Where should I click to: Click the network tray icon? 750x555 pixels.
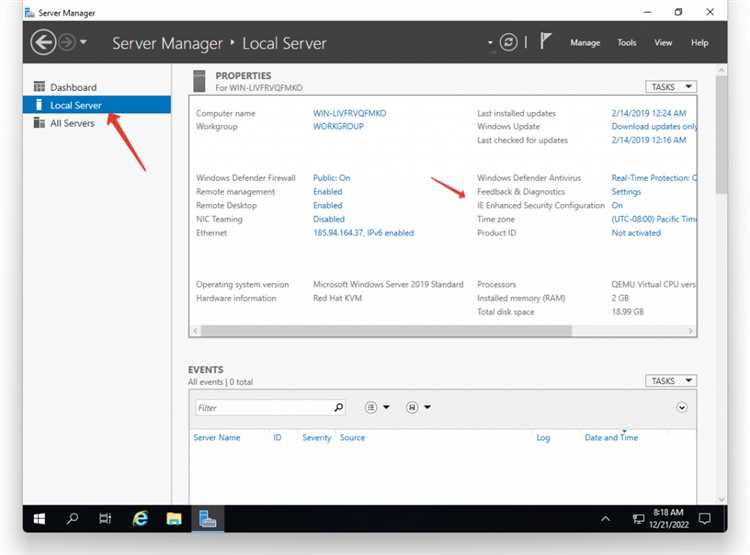coord(639,519)
